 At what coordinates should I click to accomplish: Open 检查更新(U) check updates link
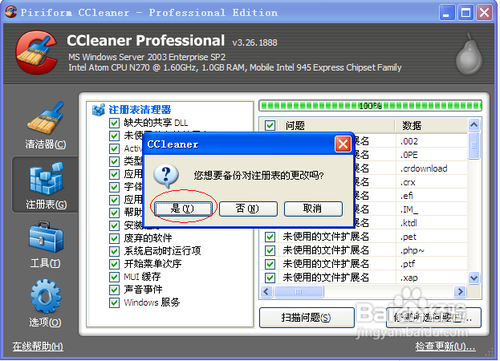click(x=445, y=347)
